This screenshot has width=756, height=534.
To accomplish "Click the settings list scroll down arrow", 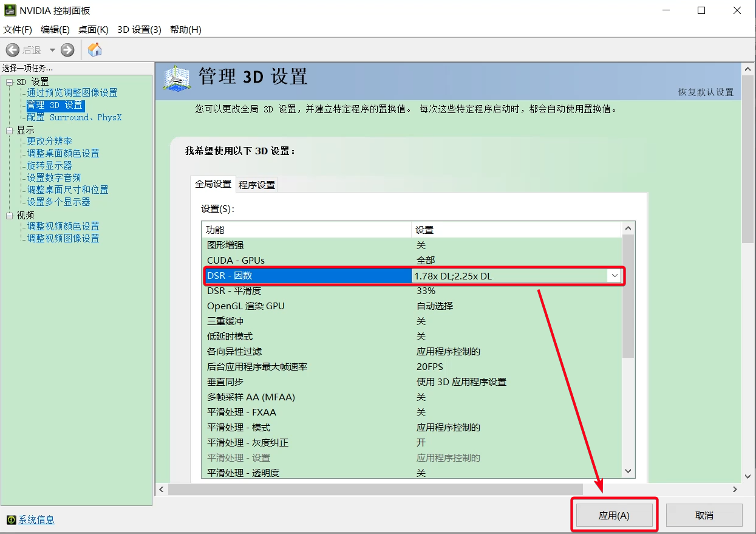I will (x=628, y=471).
